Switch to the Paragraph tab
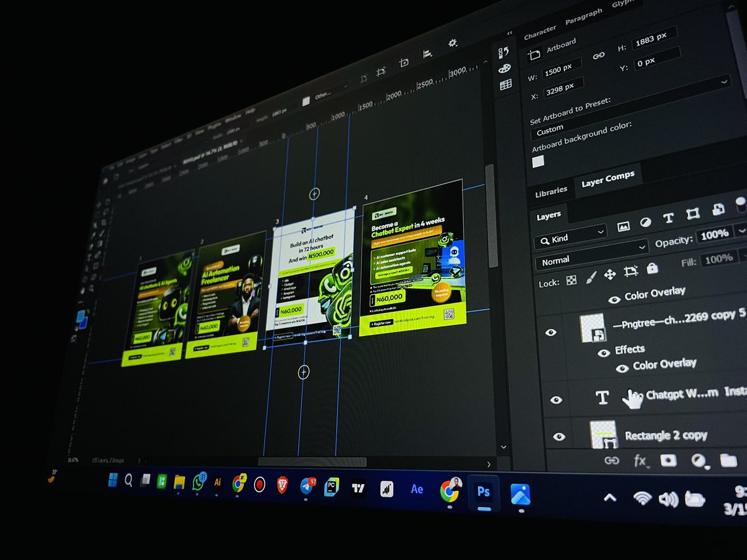The image size is (747, 560). pyautogui.click(x=584, y=17)
